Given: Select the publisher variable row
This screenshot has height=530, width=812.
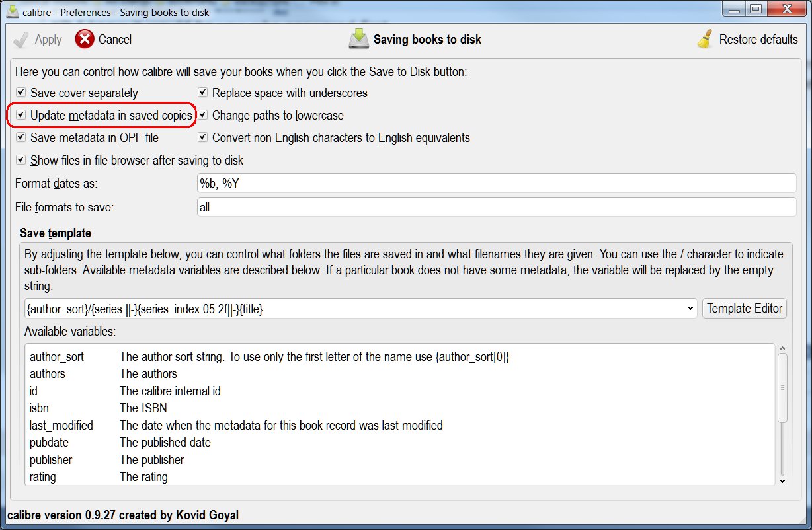Looking at the screenshot, I should (x=399, y=460).
